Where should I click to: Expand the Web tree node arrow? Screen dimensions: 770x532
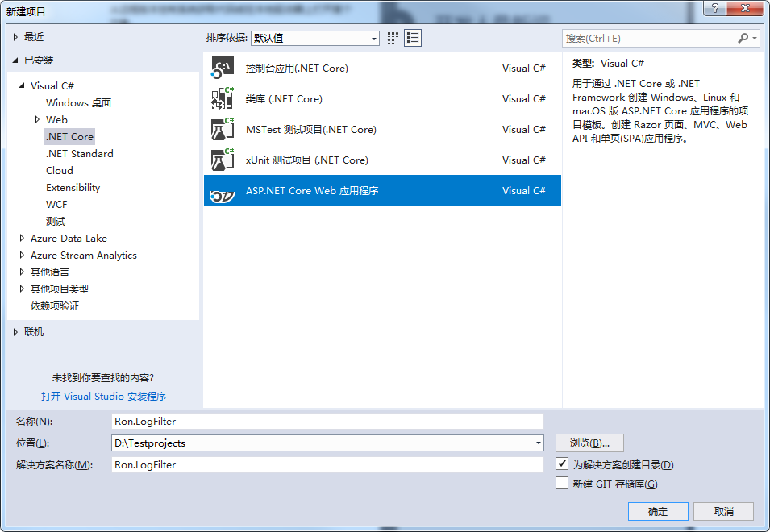(x=37, y=119)
